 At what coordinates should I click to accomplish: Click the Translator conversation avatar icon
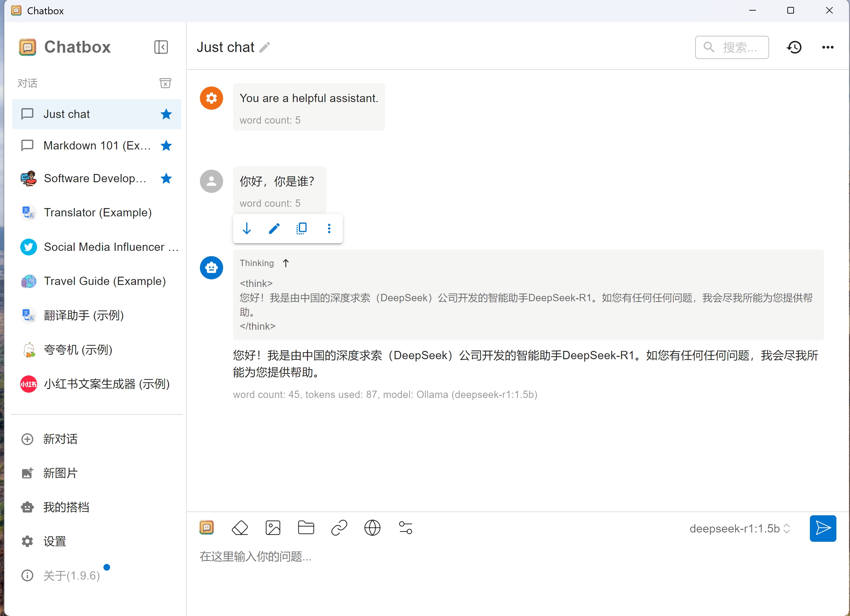click(29, 212)
